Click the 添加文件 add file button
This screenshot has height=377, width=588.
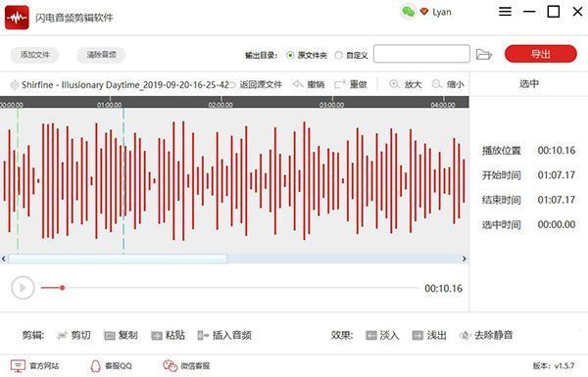point(35,55)
